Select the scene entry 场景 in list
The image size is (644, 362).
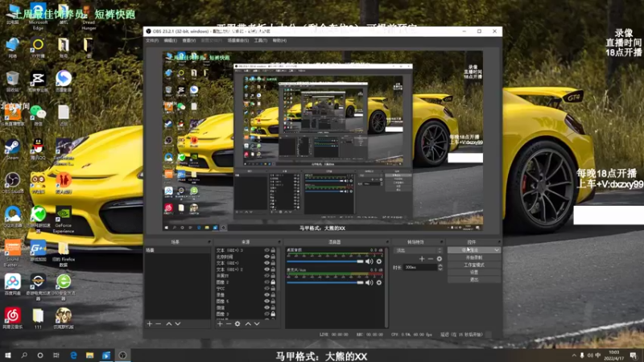pyautogui.click(x=177, y=250)
